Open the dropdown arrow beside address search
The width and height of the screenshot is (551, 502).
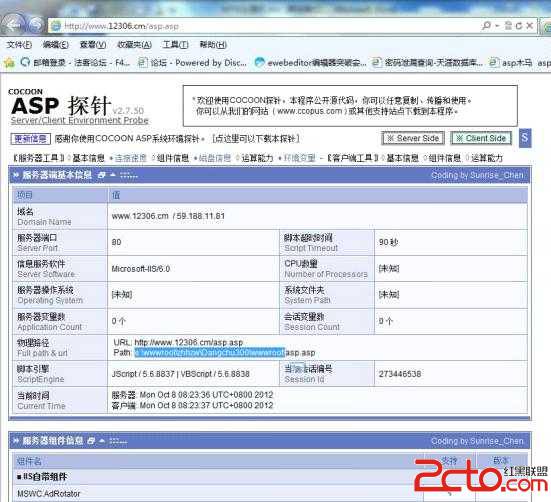pos(497,26)
